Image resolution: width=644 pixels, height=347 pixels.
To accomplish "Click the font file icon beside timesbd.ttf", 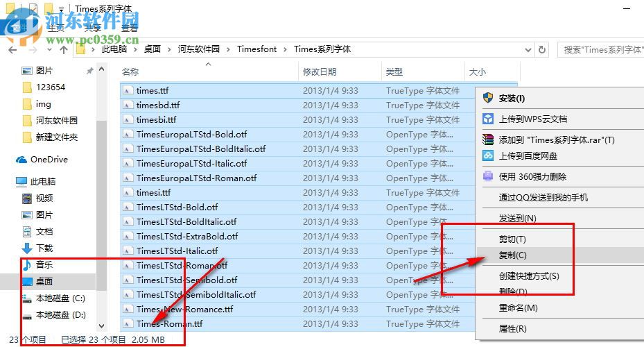I will (128, 105).
